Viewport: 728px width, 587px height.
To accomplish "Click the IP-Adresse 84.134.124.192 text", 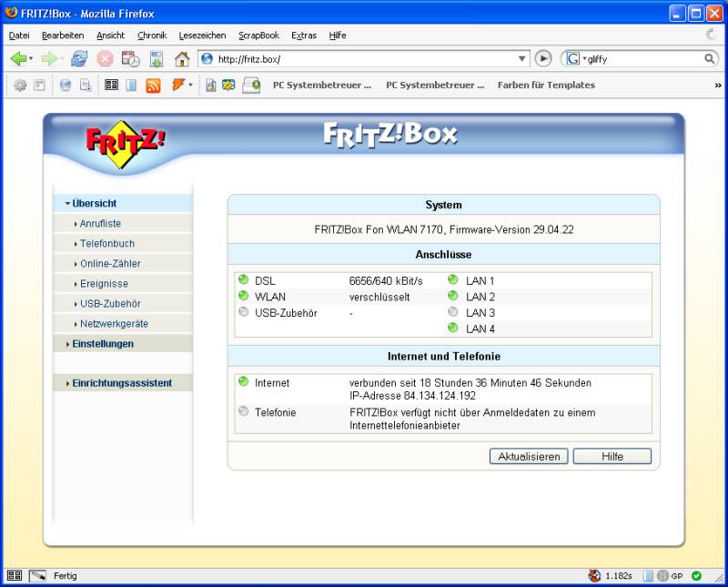I will click(412, 396).
